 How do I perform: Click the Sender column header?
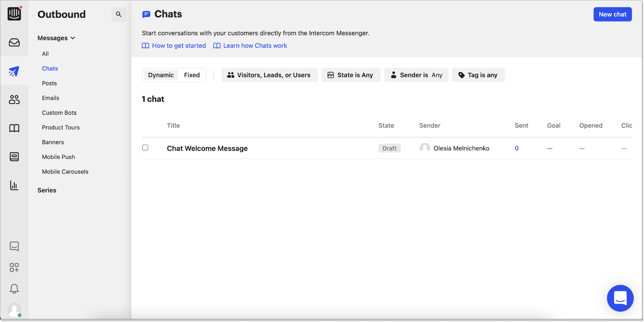430,126
